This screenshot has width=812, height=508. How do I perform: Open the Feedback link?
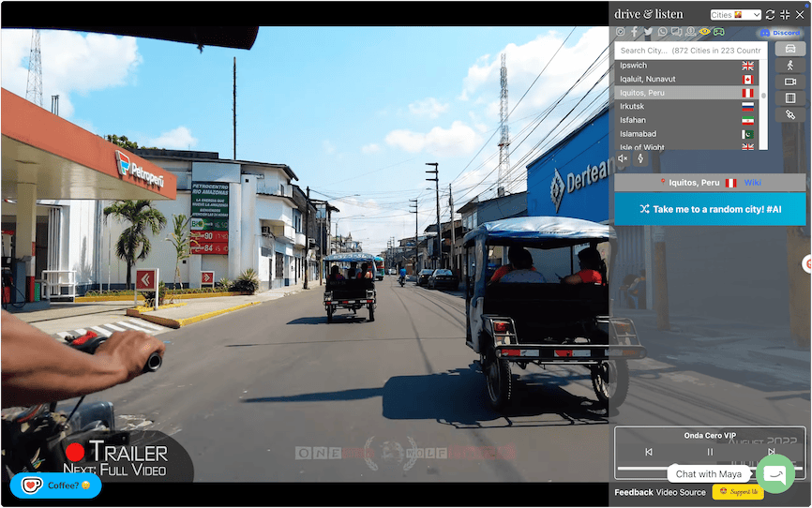point(634,492)
